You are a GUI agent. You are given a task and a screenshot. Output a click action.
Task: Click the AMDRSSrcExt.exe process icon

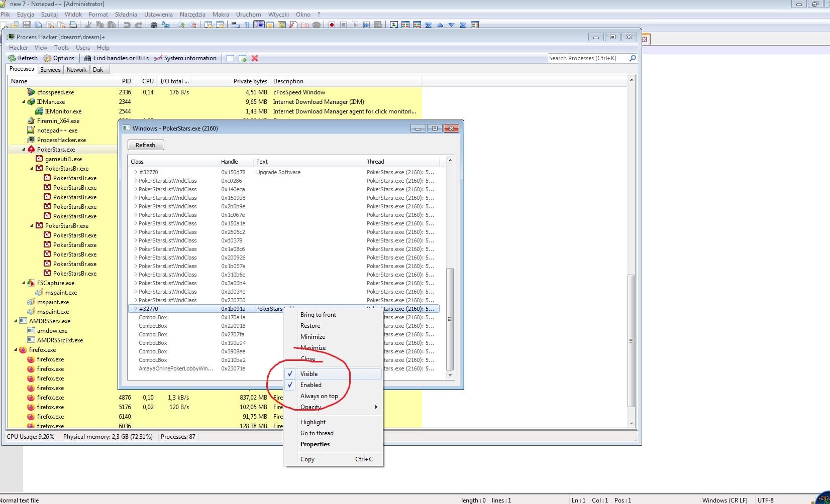(x=31, y=340)
